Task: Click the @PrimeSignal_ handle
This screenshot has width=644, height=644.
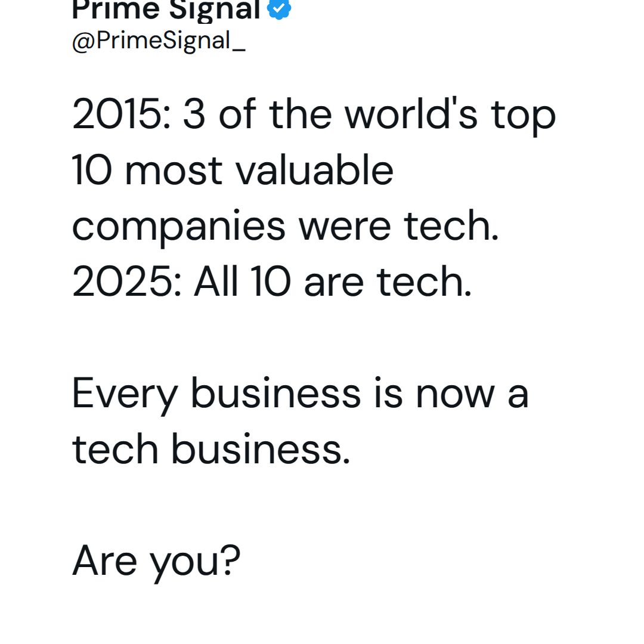Action: click(x=159, y=41)
